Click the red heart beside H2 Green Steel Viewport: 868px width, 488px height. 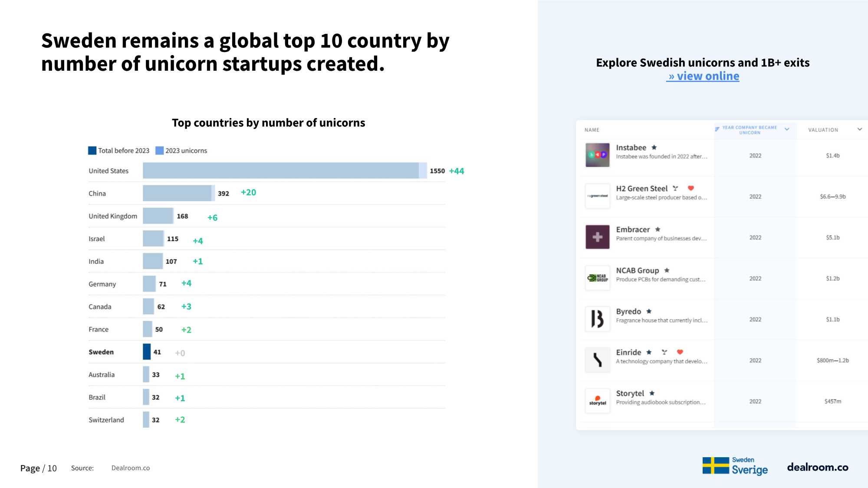click(691, 188)
